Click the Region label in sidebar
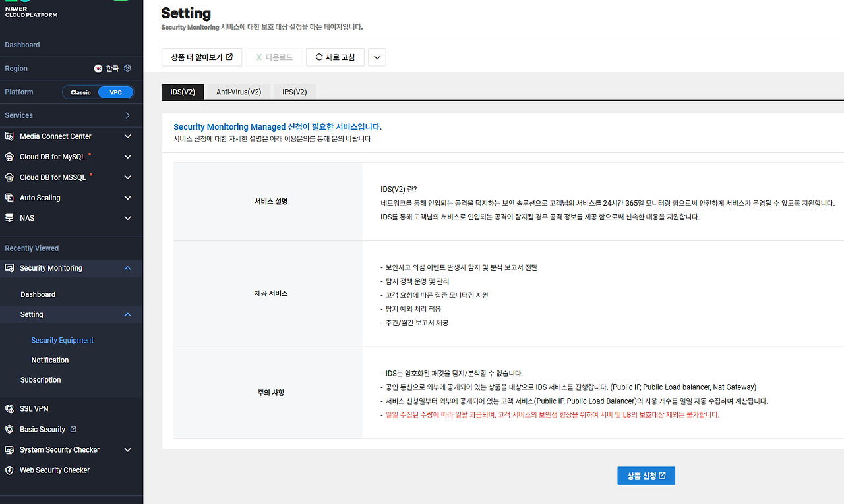The height and width of the screenshot is (504, 844). pos(16,69)
